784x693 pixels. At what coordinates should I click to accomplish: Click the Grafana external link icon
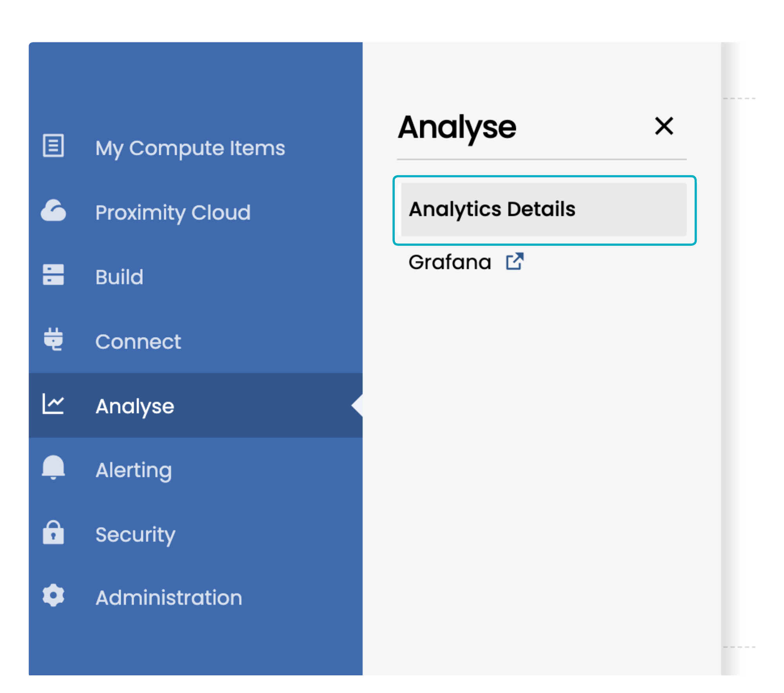(515, 261)
